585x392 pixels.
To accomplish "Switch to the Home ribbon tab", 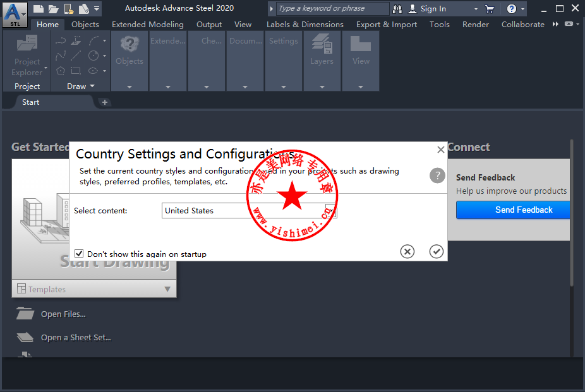I will click(x=47, y=24).
